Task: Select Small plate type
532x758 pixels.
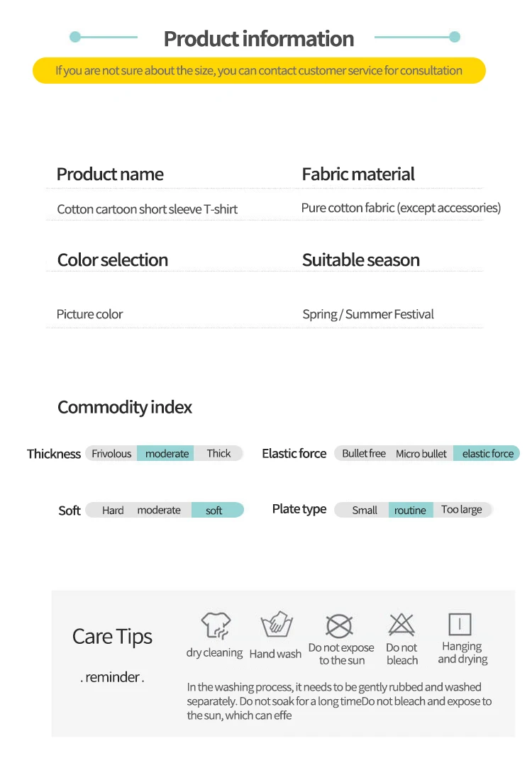Action: point(365,511)
